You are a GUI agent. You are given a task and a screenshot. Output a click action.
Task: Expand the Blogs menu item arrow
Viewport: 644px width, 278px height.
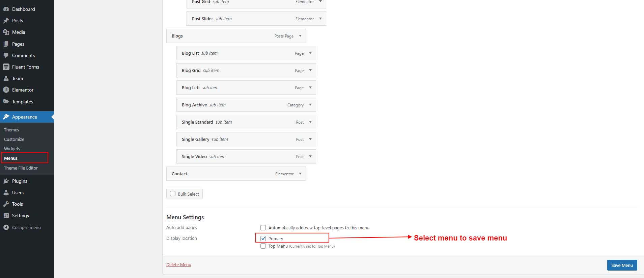pos(300,36)
